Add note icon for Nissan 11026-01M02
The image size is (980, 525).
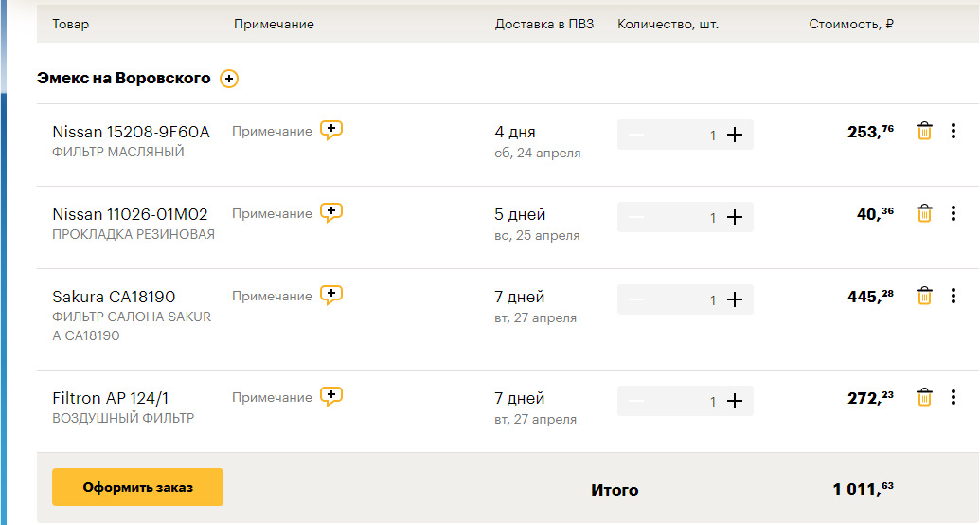click(x=330, y=213)
